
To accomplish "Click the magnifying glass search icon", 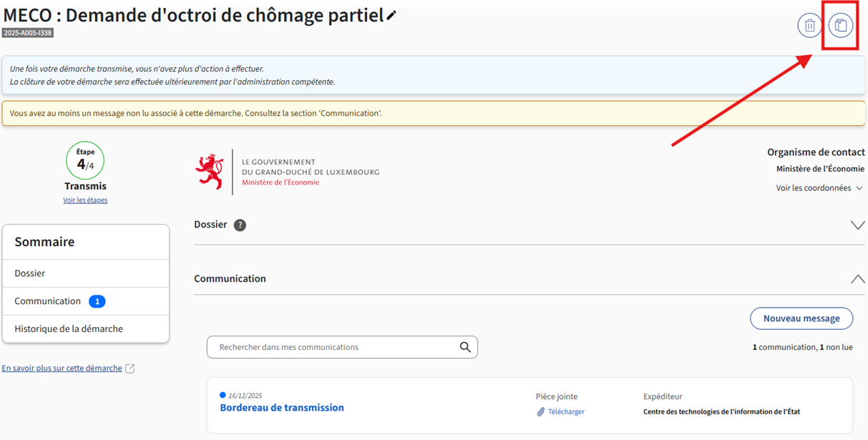I will (x=465, y=347).
